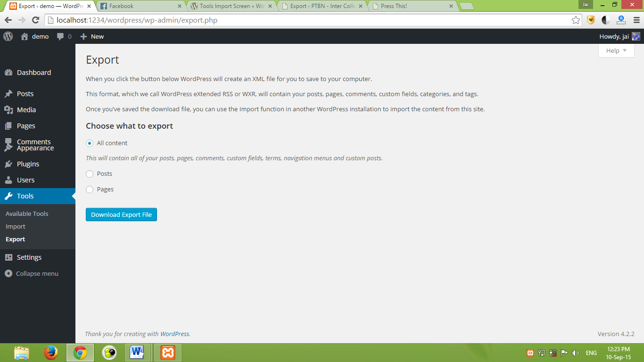Reload the page with refresh icon

click(35, 20)
